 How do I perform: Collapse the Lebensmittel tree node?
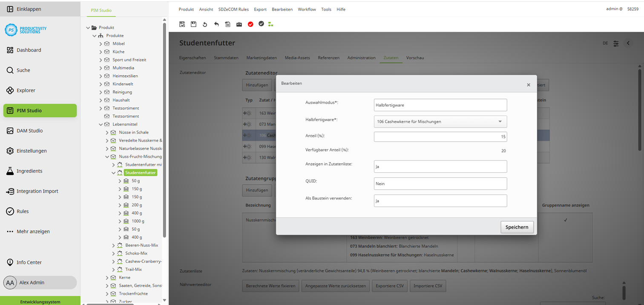click(100, 124)
